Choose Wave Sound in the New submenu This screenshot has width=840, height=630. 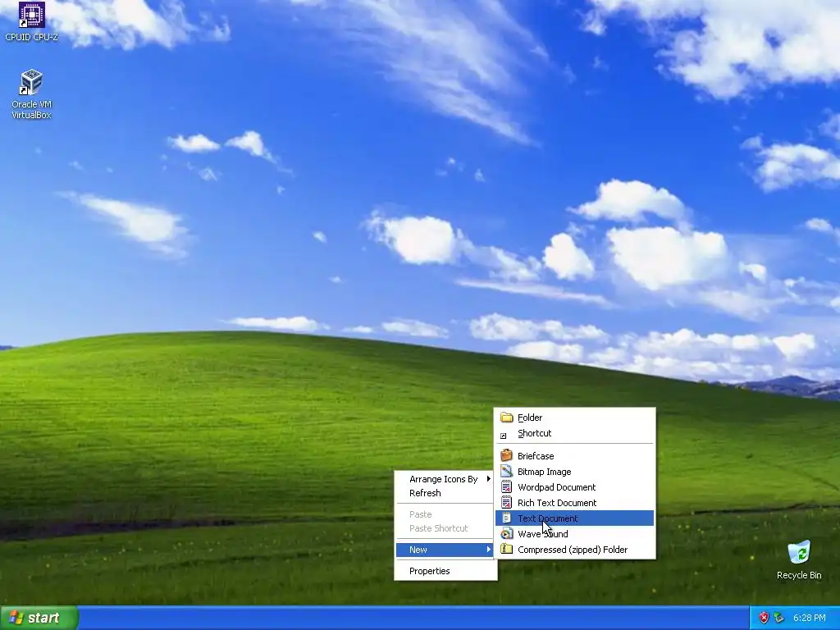[574, 533]
